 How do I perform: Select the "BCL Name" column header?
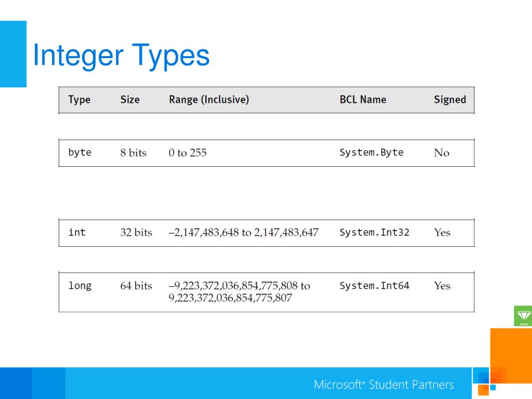point(363,99)
